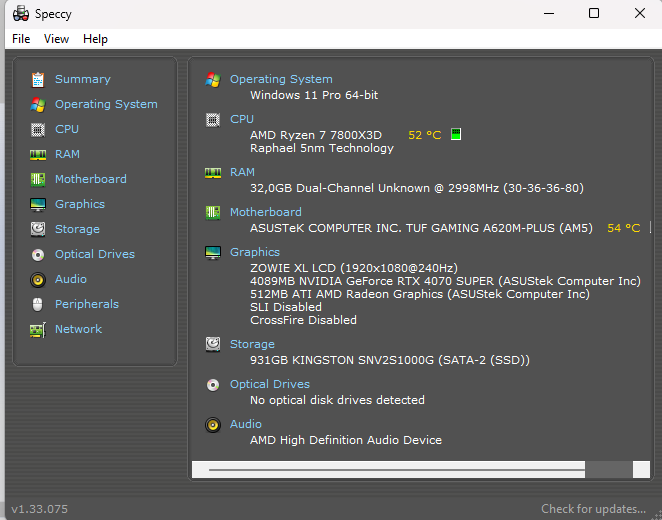Click the Motherboard icon in sidebar
Viewport: 662px width, 520px height.
tap(38, 179)
